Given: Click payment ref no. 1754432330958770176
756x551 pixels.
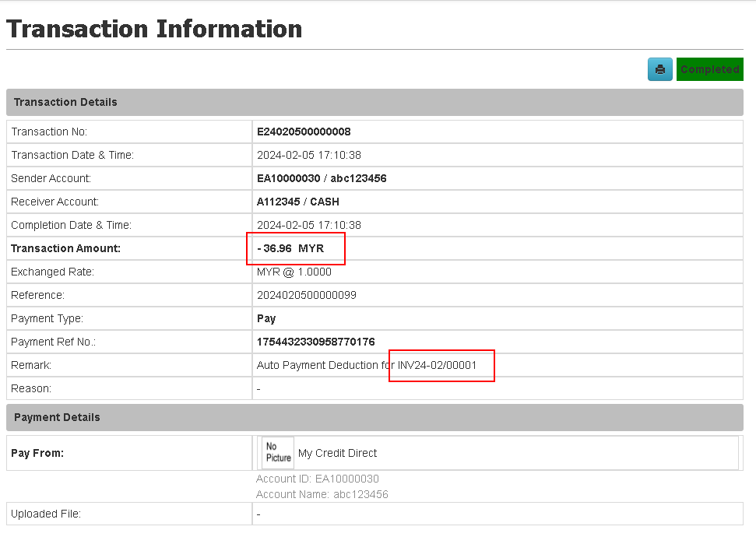Looking at the screenshot, I should pyautogui.click(x=315, y=342).
